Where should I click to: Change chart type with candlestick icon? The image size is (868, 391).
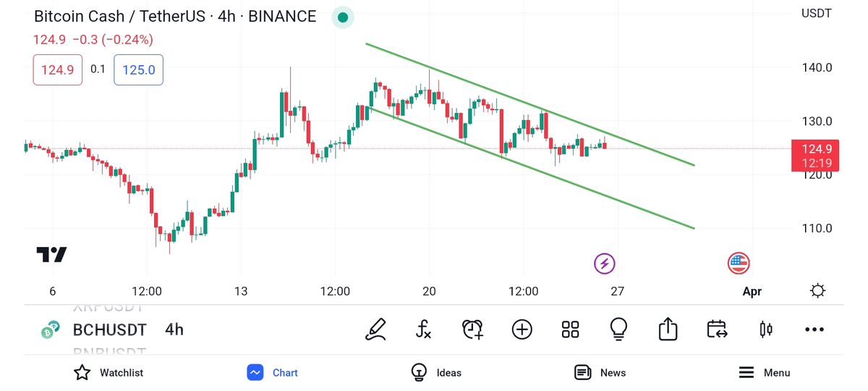pos(766,329)
